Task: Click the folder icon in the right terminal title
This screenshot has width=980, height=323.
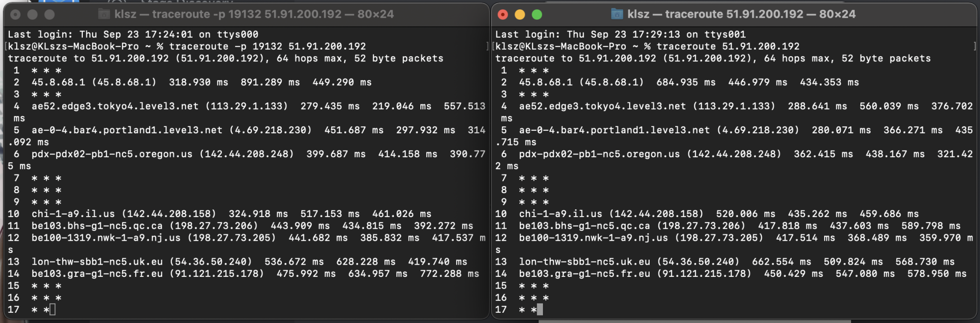Action: 617,14
